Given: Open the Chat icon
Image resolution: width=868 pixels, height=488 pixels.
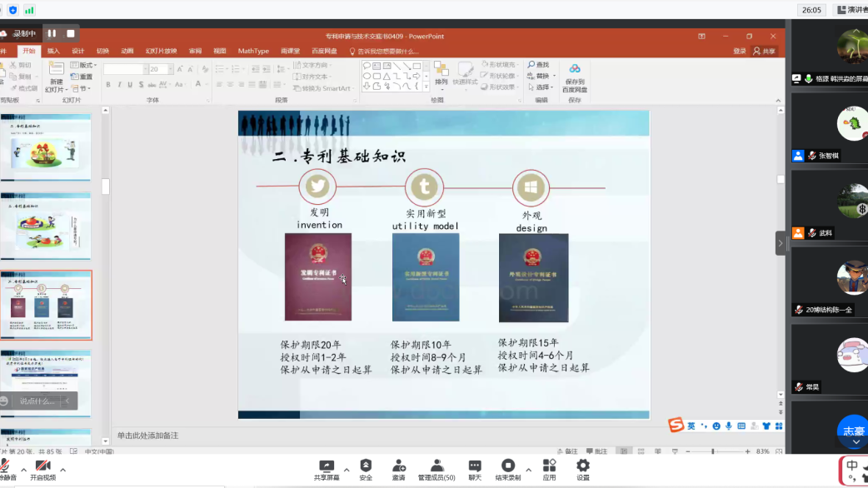Looking at the screenshot, I should 474,466.
